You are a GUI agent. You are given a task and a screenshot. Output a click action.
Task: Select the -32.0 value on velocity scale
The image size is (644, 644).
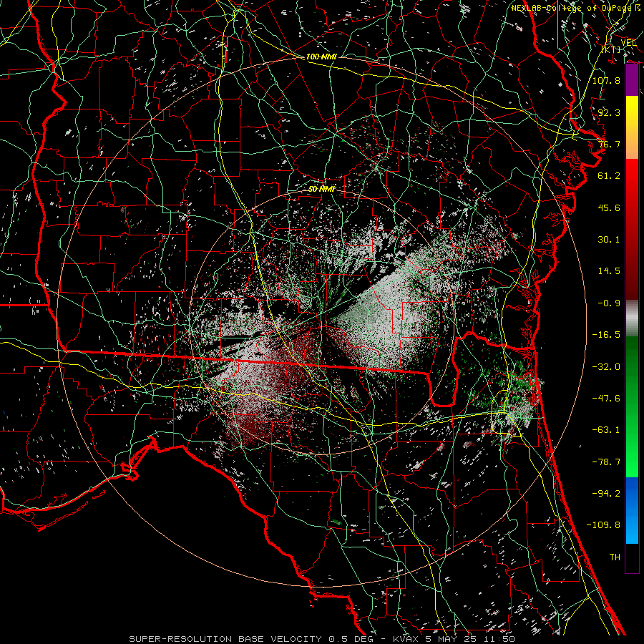(x=606, y=367)
